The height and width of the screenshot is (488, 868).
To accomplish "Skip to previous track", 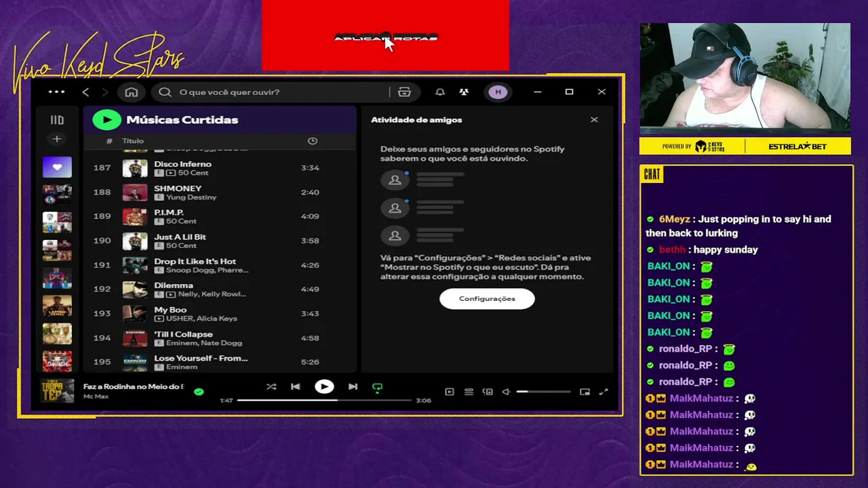I will click(x=295, y=387).
